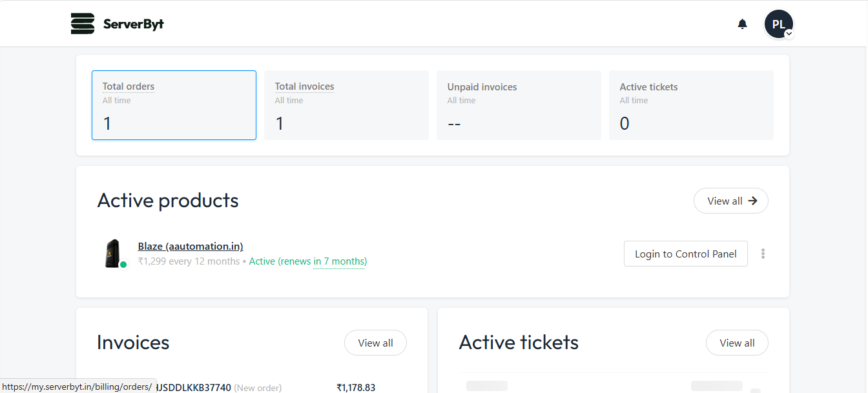
Task: View all invoices
Action: (375, 343)
